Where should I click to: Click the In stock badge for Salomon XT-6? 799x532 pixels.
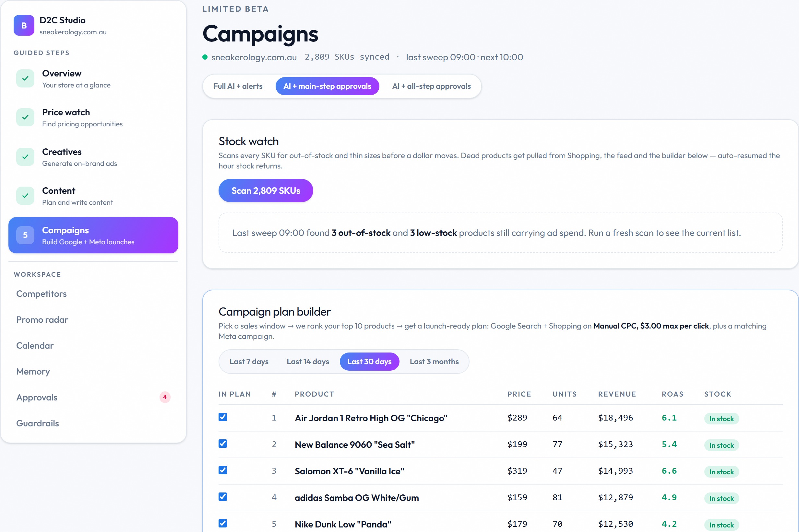coord(721,472)
